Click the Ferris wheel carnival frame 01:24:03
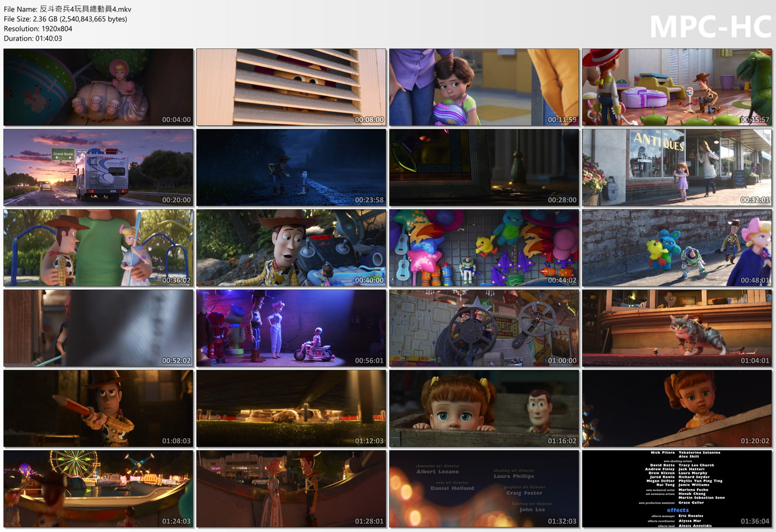 (x=98, y=489)
